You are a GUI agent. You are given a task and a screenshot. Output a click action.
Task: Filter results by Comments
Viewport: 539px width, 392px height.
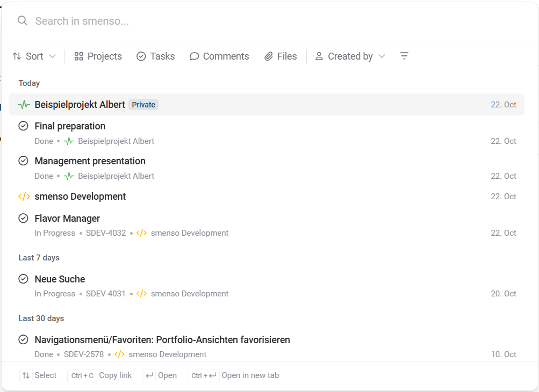[x=226, y=56]
